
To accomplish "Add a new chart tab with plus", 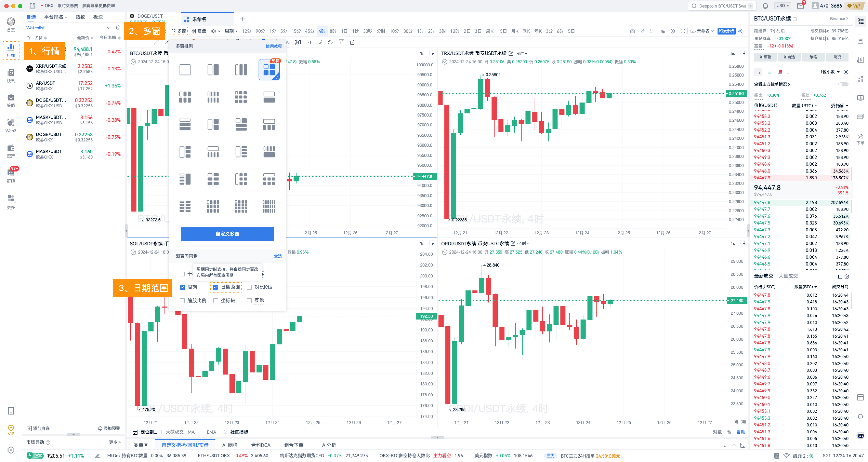I will 242,19.
